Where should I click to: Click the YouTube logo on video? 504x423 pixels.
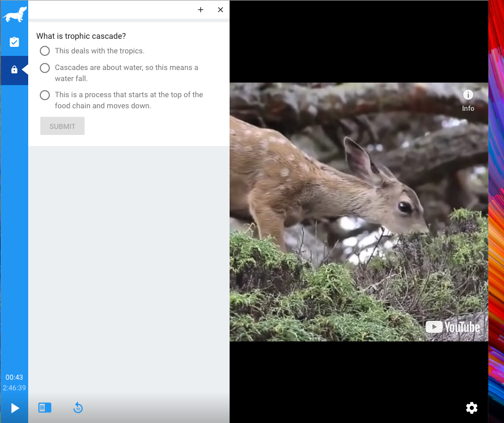[453, 327]
